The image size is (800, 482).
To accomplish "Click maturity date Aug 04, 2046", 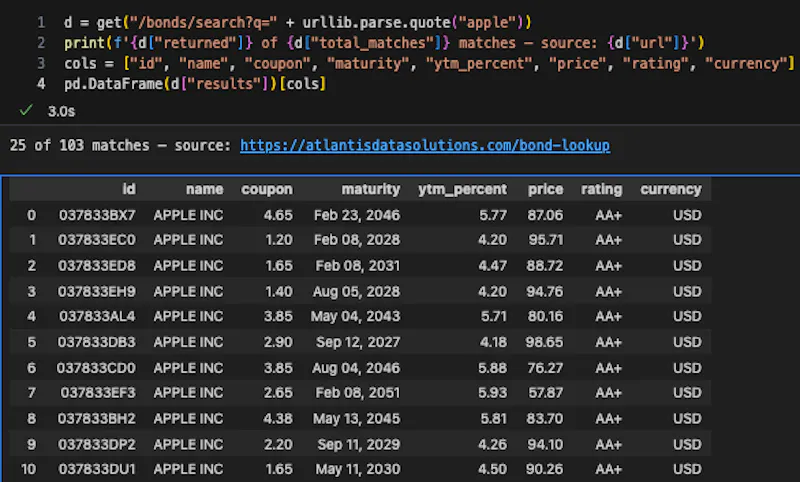I will click(357, 368).
